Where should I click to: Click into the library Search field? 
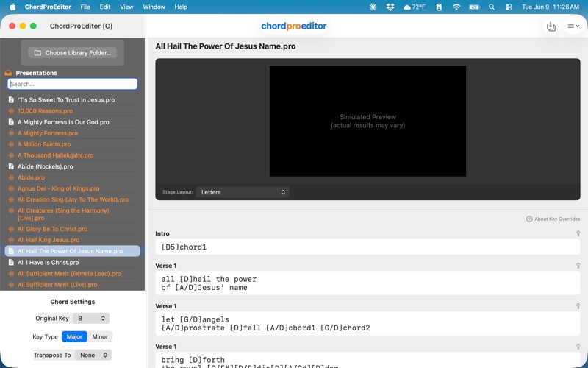point(72,84)
